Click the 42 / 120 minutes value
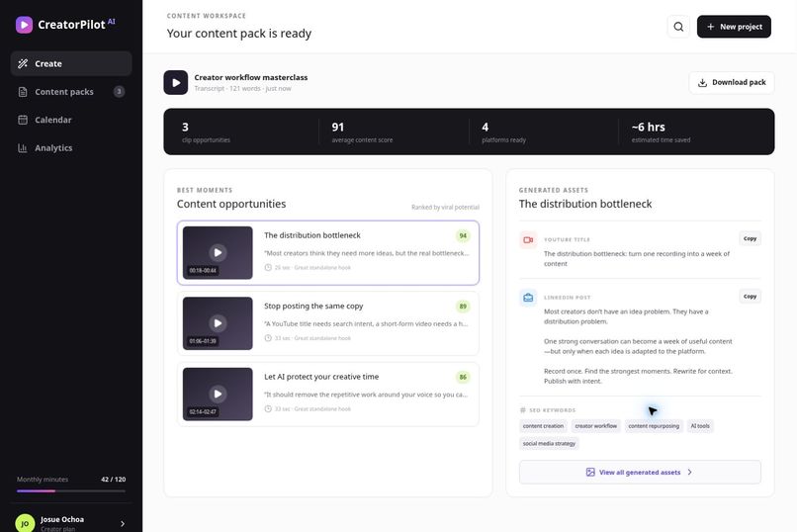The image size is (797, 532). click(x=114, y=480)
